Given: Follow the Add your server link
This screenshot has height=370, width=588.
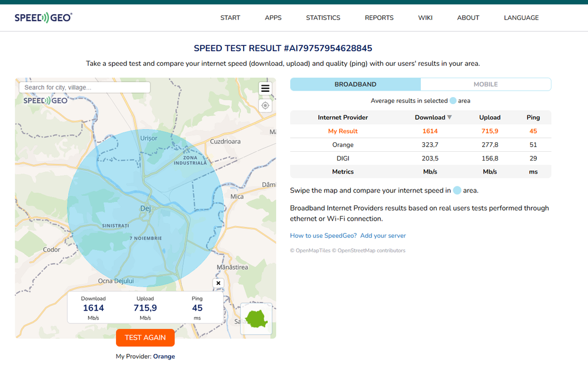Looking at the screenshot, I should coord(383,235).
